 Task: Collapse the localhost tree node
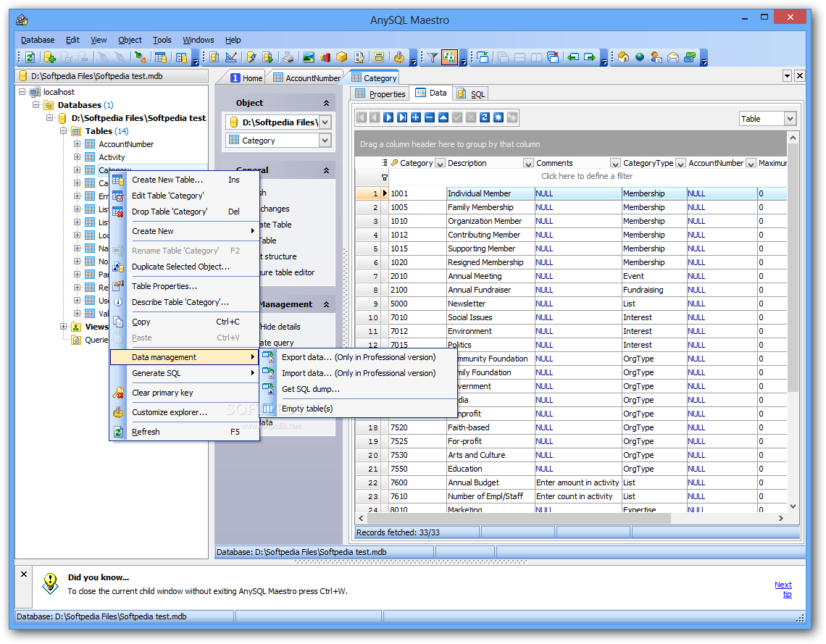[x=22, y=91]
